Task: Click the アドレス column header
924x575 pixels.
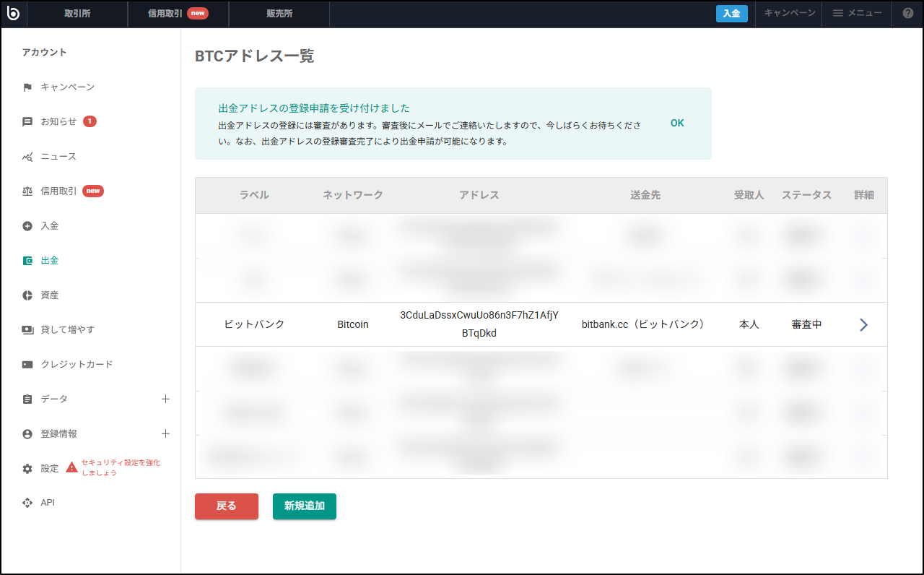Action: pos(479,195)
